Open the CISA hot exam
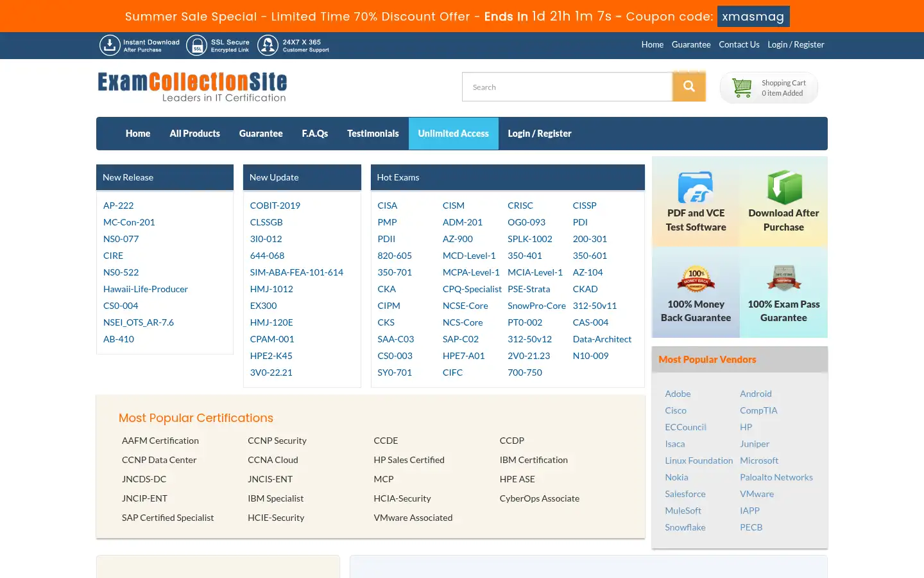This screenshot has height=578, width=924. coord(388,206)
